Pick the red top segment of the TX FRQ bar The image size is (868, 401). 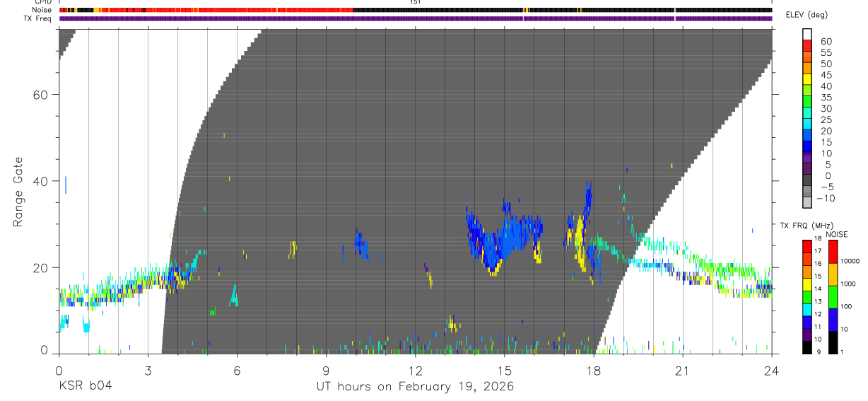pyautogui.click(x=807, y=247)
